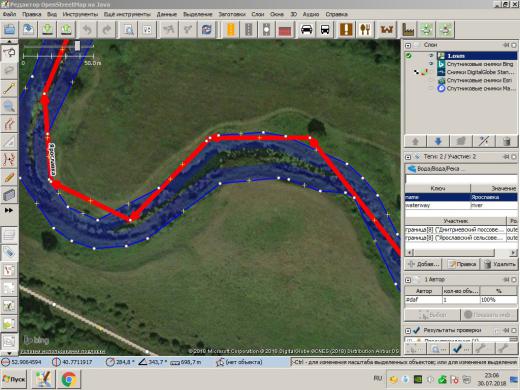Viewport: 520px width, 390px height.
Task: Click the download from OSM green arrow icon
Action: click(x=48, y=30)
